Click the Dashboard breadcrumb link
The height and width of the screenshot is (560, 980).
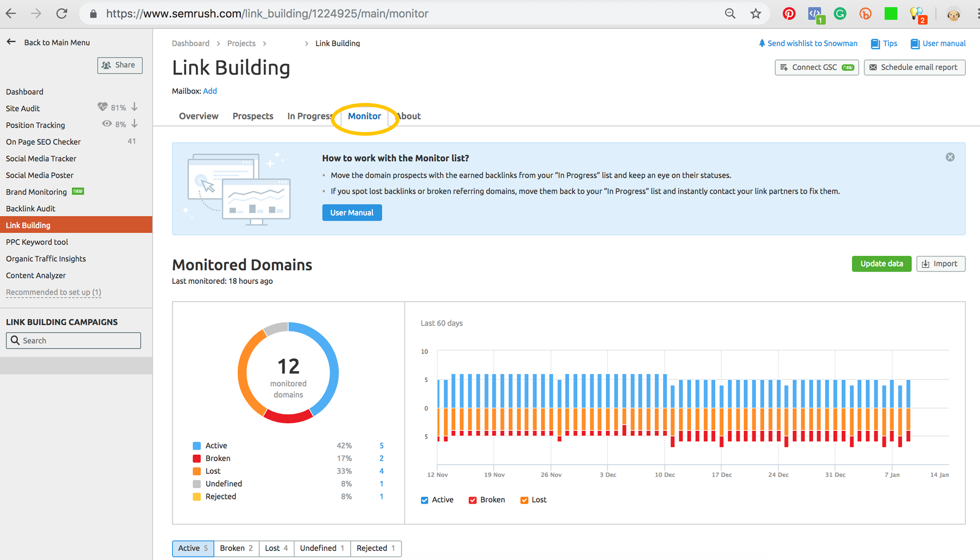point(190,43)
